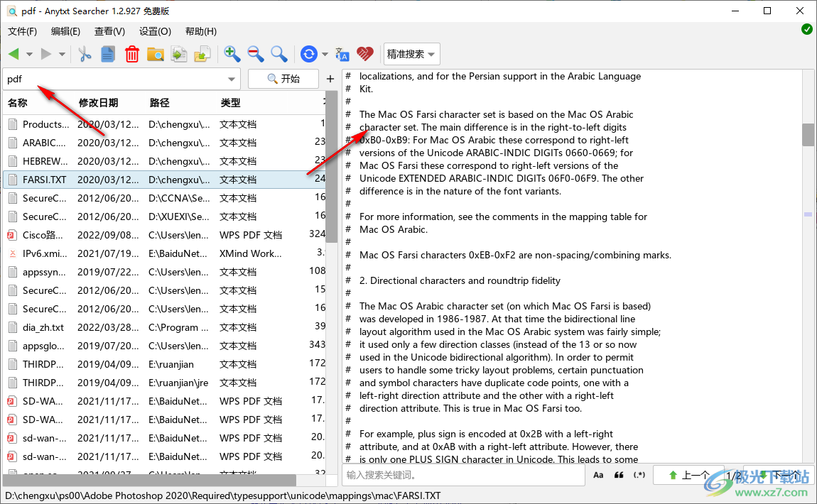Expand the search keyword history dropdown
The width and height of the screenshot is (817, 504).
[230, 79]
